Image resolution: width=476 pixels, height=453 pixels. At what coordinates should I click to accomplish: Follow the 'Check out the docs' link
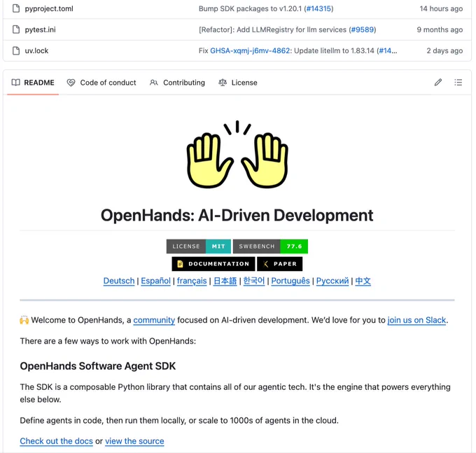click(x=57, y=441)
